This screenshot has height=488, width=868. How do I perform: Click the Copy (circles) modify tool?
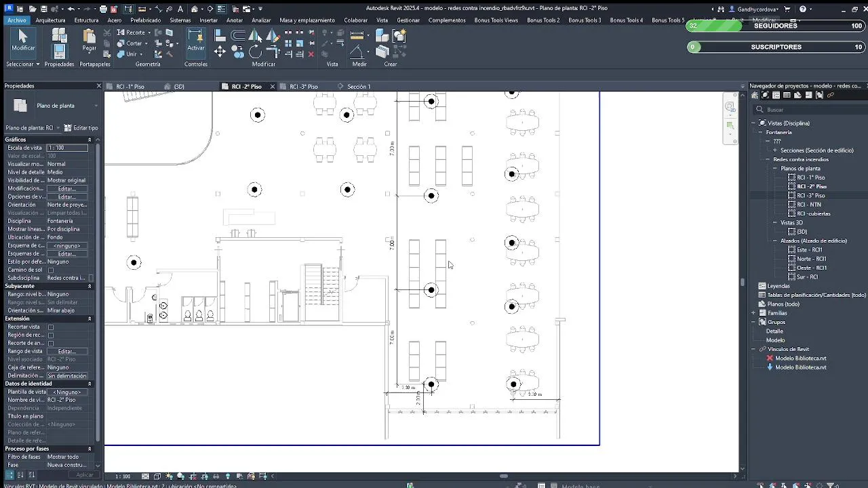pos(237,52)
